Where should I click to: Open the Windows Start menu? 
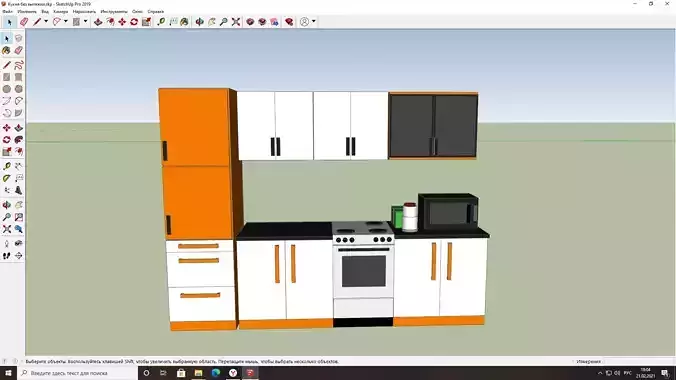pos(8,373)
